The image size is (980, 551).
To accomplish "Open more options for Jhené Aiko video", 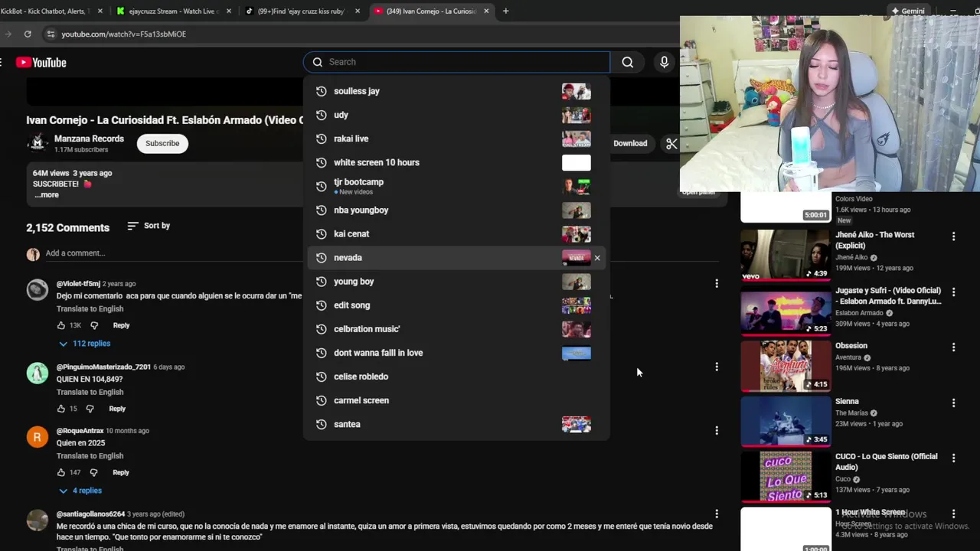I will click(953, 236).
